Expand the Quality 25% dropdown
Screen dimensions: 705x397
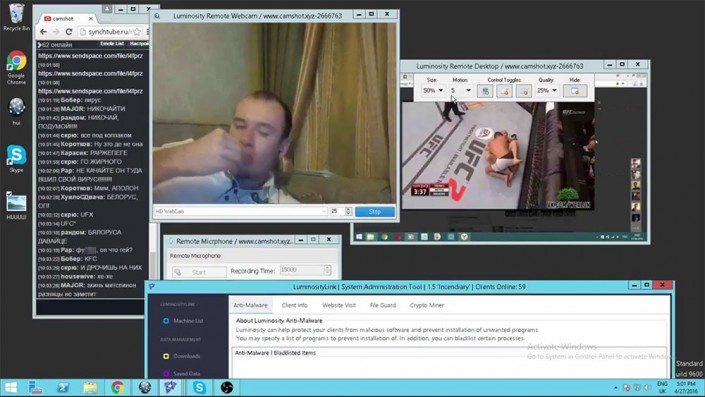[x=547, y=90]
